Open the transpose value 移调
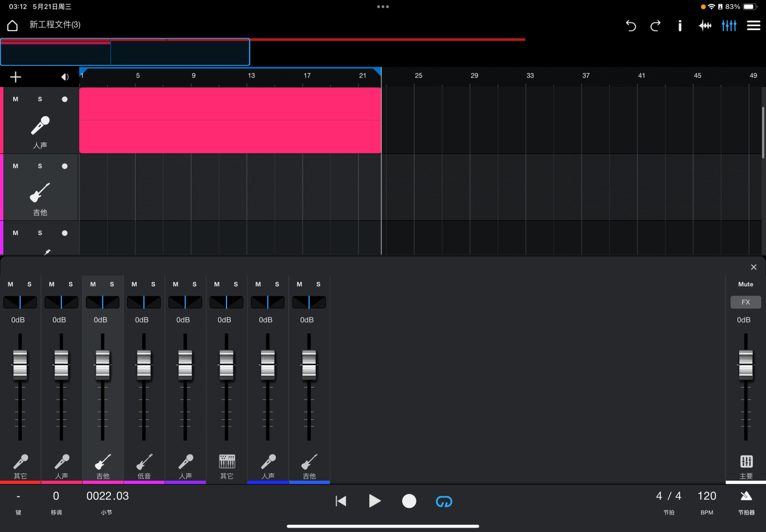This screenshot has height=532, width=766. point(56,502)
